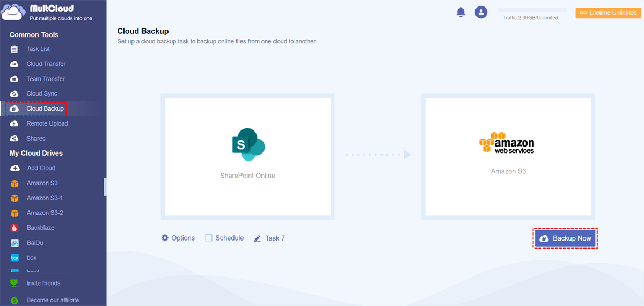Select Team Transfer menu item
The height and width of the screenshot is (306, 644).
pyautogui.click(x=46, y=79)
